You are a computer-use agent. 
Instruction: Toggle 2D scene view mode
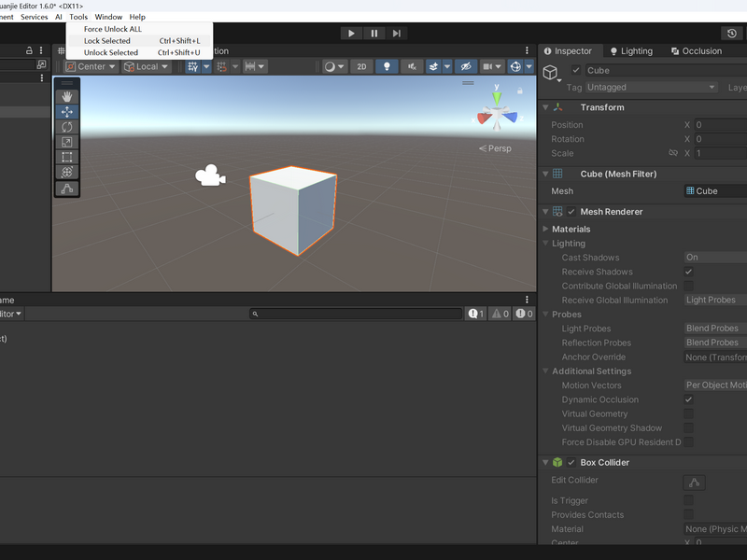361,66
